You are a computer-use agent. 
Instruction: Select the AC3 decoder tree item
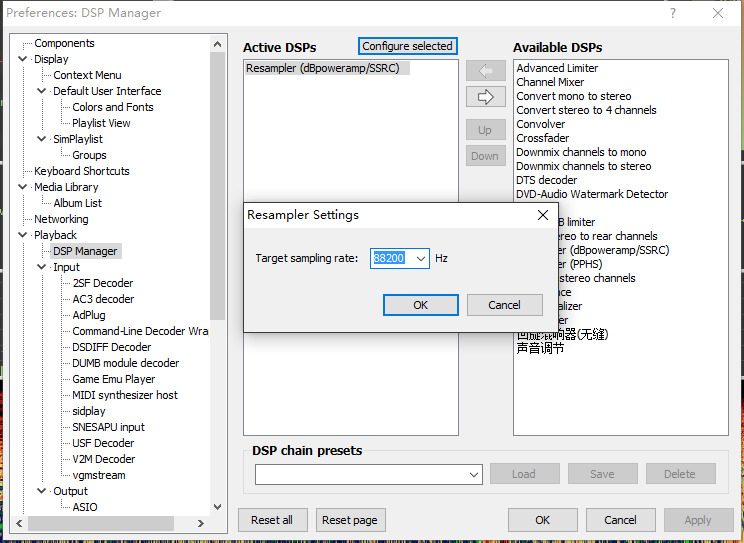click(x=102, y=299)
